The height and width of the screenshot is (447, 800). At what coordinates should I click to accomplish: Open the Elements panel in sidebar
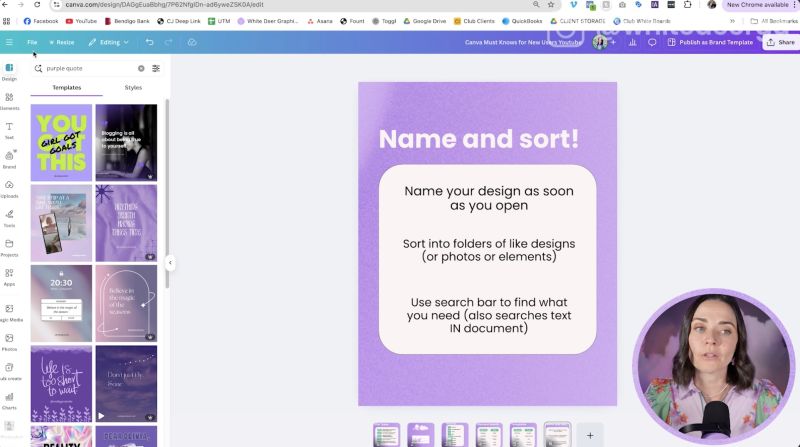pyautogui.click(x=9, y=102)
